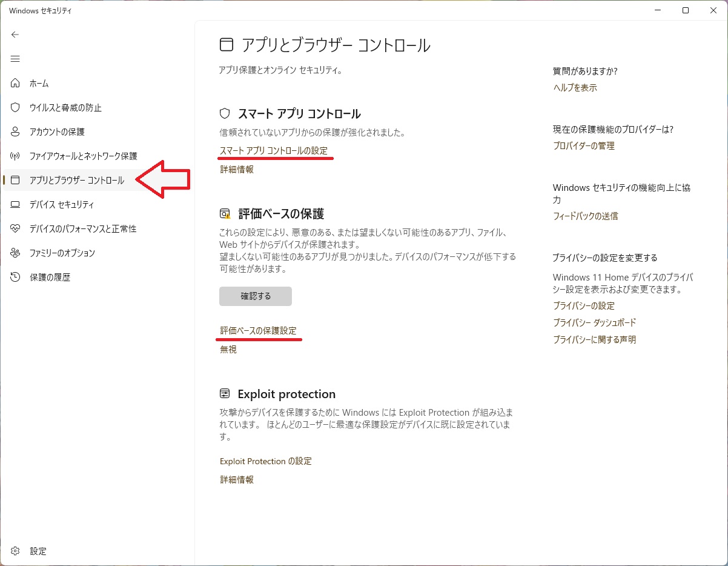Open 設定 at the sidebar bottom
The width and height of the screenshot is (728, 566).
pos(38,551)
